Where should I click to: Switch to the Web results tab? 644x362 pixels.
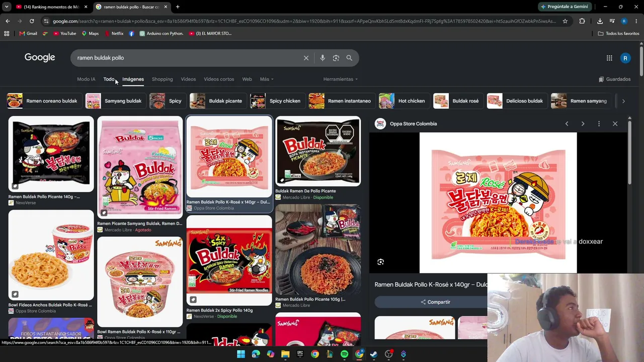(x=247, y=79)
